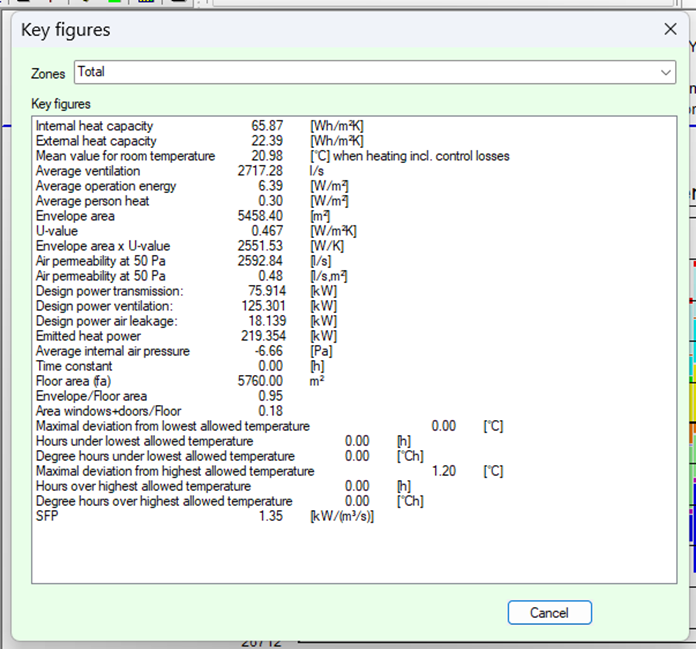Click the Key figures title bar
The height and width of the screenshot is (649, 696).
click(300, 29)
